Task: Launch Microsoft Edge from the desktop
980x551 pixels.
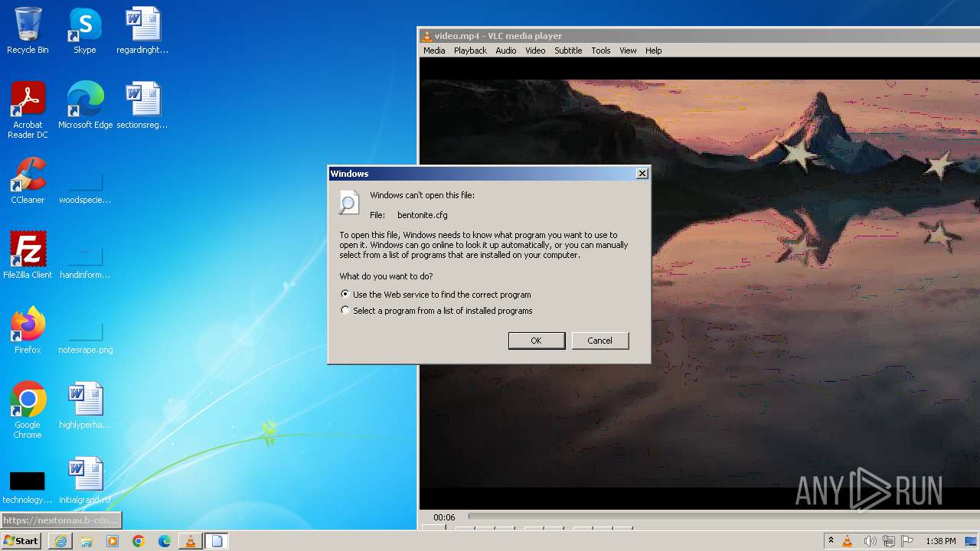Action: click(85, 105)
